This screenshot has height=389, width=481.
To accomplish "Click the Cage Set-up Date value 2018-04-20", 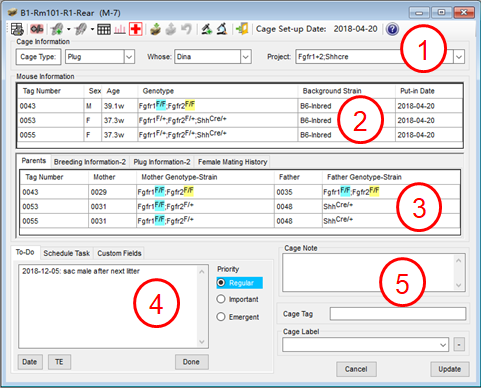I will 355,29.
